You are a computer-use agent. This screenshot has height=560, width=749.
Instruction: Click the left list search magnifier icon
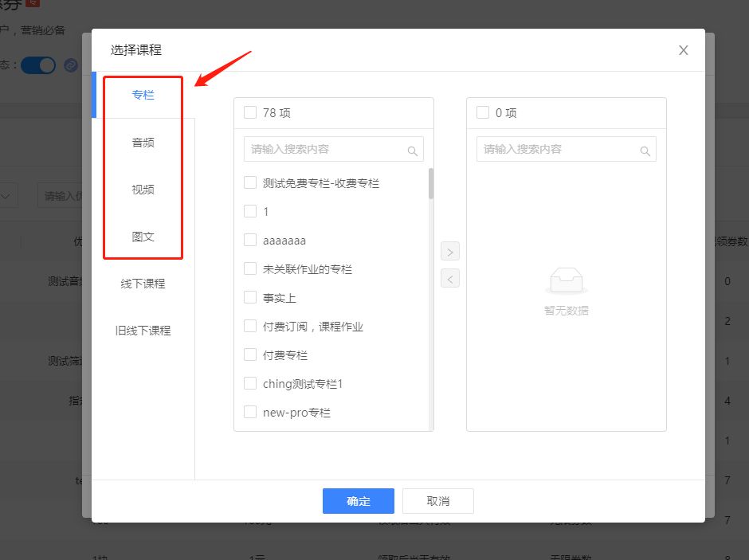click(412, 151)
